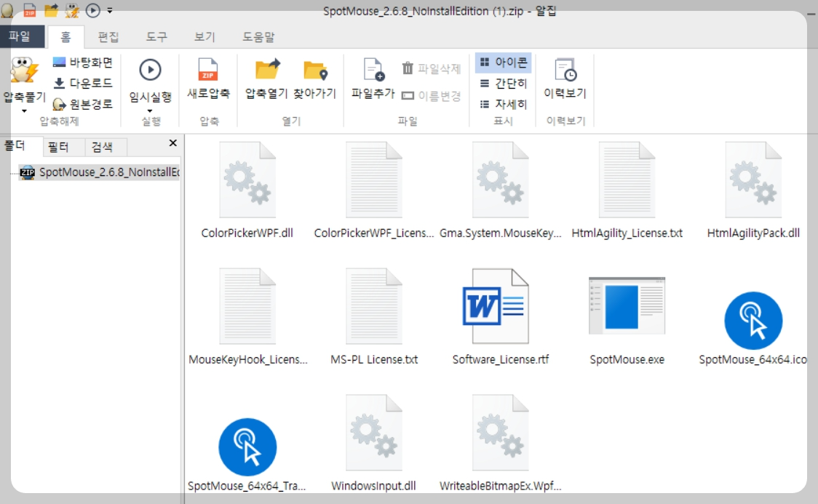The width and height of the screenshot is (818, 504).
Task: Open quick-access toolbar customize dropdown
Action: point(110,10)
